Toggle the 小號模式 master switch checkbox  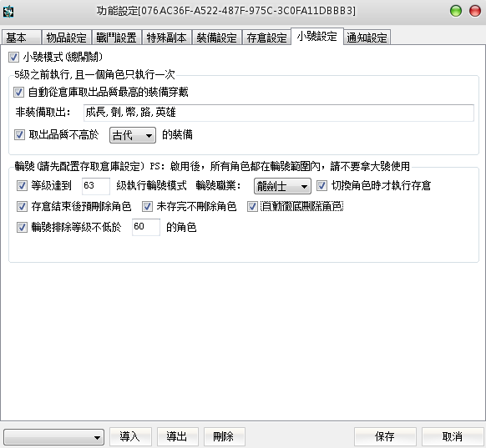13,57
